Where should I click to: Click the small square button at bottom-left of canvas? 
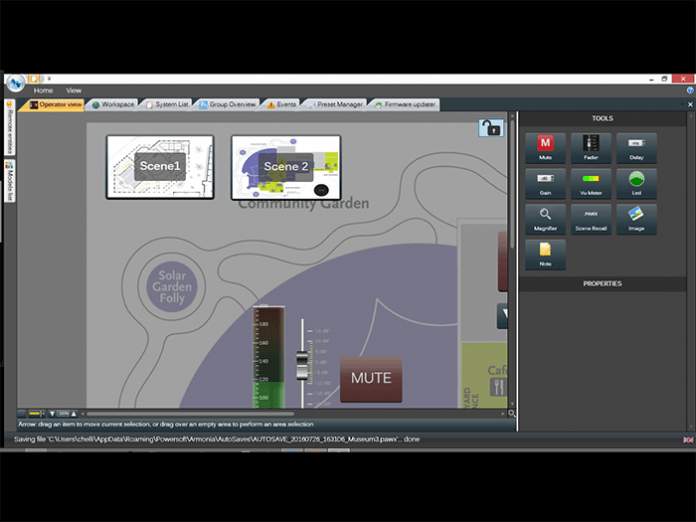tap(21, 414)
